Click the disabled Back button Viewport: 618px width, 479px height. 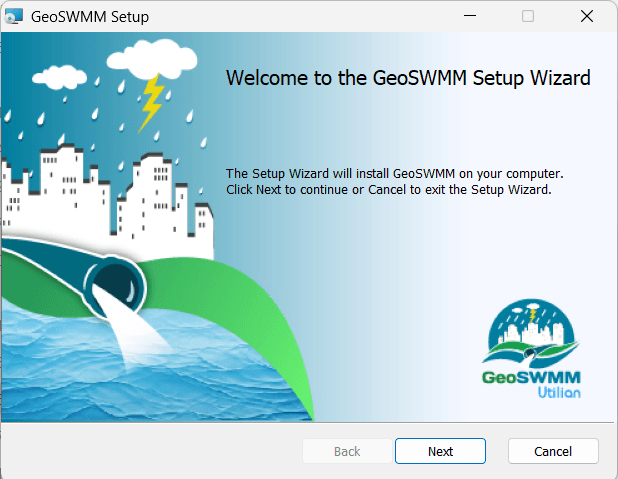pos(347,451)
